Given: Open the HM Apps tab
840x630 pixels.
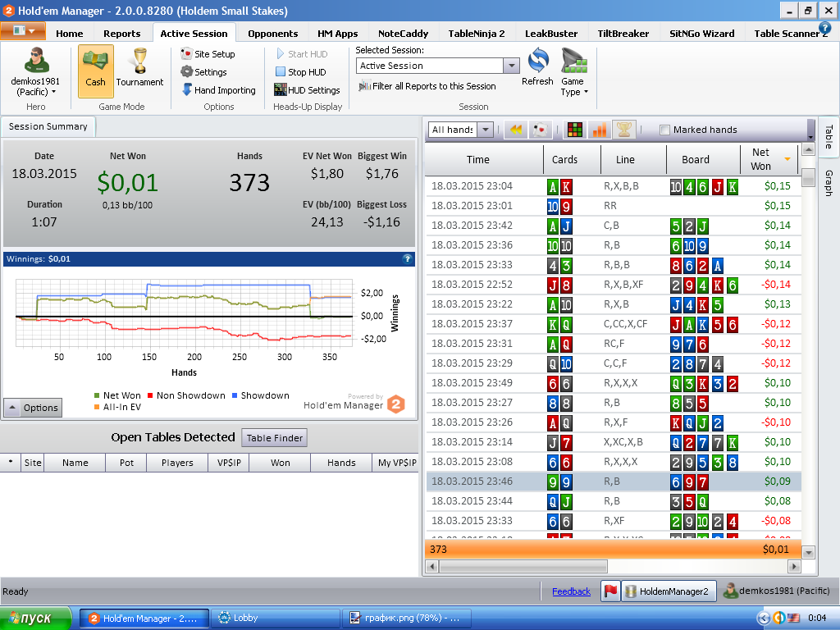Looking at the screenshot, I should [x=337, y=33].
